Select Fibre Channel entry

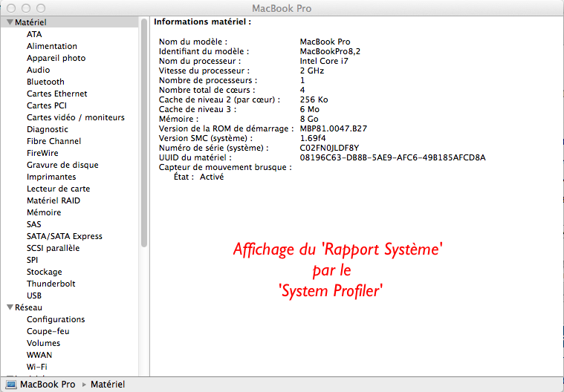point(54,141)
